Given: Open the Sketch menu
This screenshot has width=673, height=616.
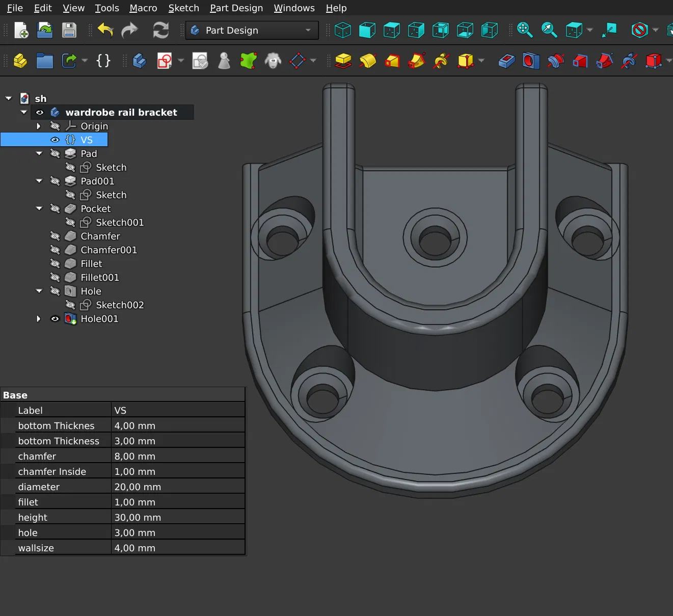Looking at the screenshot, I should 183,8.
